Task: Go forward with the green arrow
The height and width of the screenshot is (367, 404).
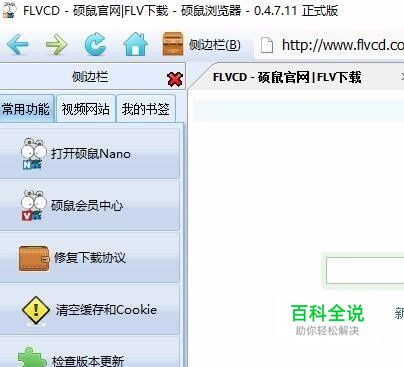Action: 56,45
